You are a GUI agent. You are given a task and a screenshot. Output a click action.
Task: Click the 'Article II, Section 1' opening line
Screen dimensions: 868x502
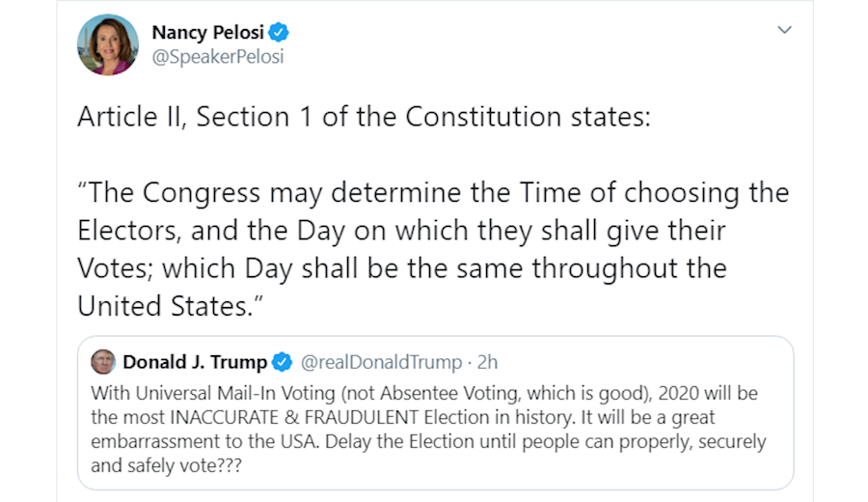pyautogui.click(x=365, y=117)
